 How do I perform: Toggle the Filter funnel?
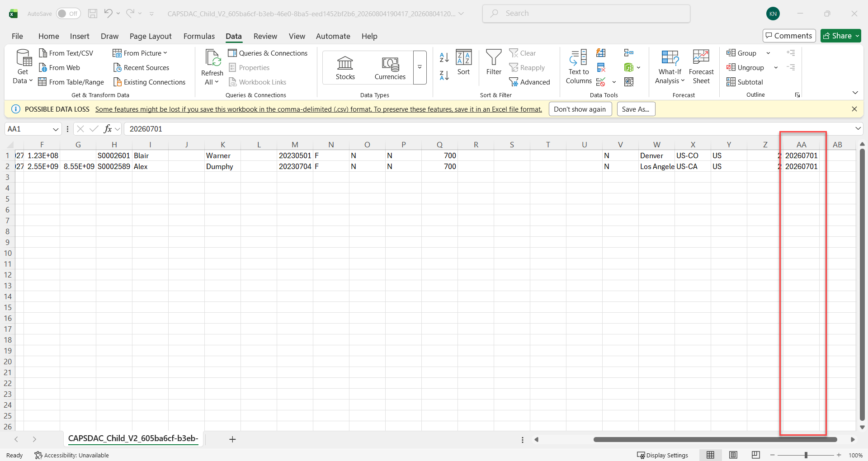494,62
